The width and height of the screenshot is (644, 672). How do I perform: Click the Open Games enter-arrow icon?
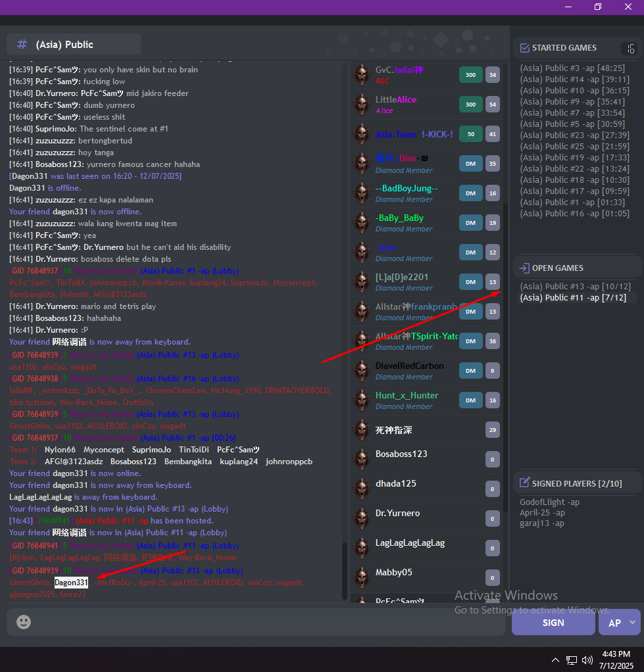(524, 268)
